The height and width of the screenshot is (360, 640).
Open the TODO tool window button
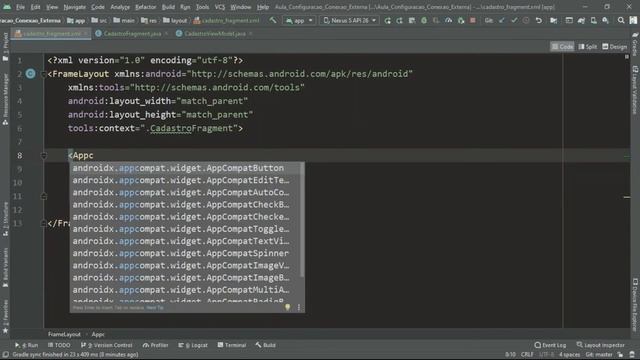59,345
